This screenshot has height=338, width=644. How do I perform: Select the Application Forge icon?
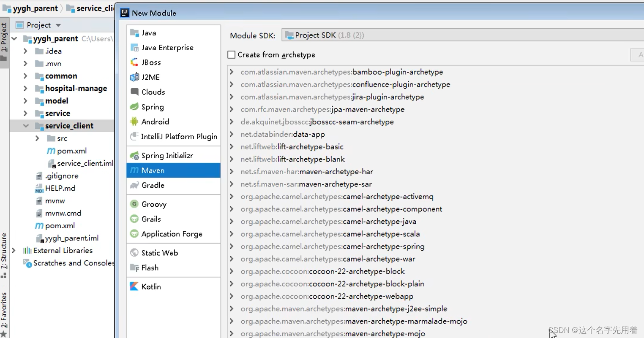click(x=134, y=234)
